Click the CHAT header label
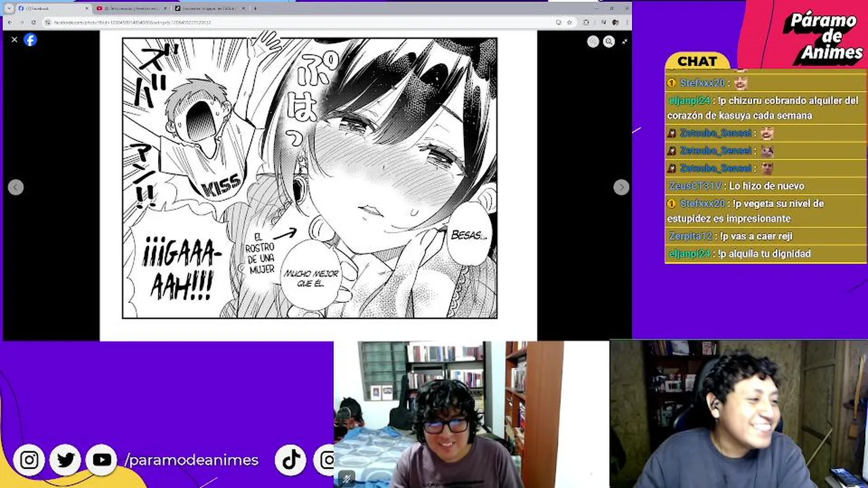This screenshot has width=868, height=488. (697, 62)
